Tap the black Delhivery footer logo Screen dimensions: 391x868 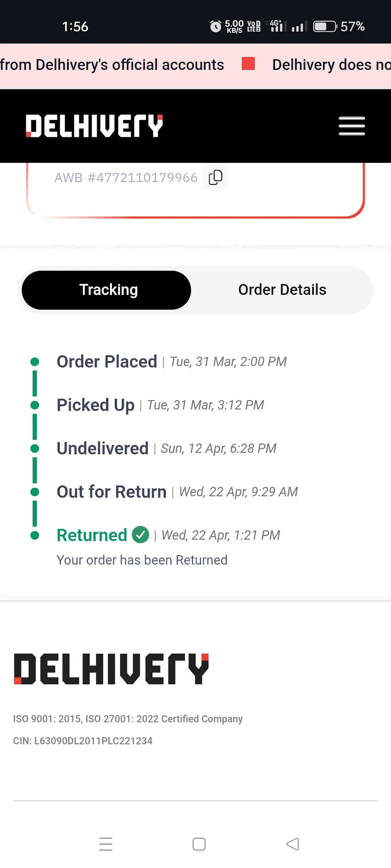[111, 669]
